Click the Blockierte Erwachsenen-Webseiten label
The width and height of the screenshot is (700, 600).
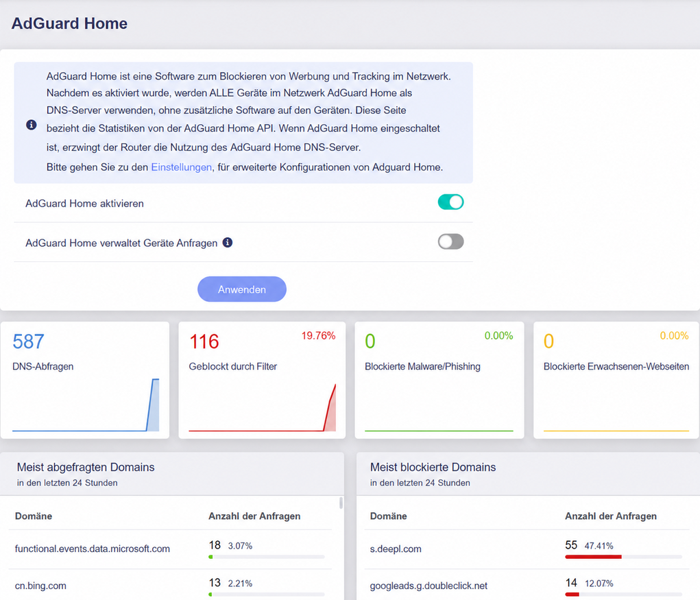point(616,367)
